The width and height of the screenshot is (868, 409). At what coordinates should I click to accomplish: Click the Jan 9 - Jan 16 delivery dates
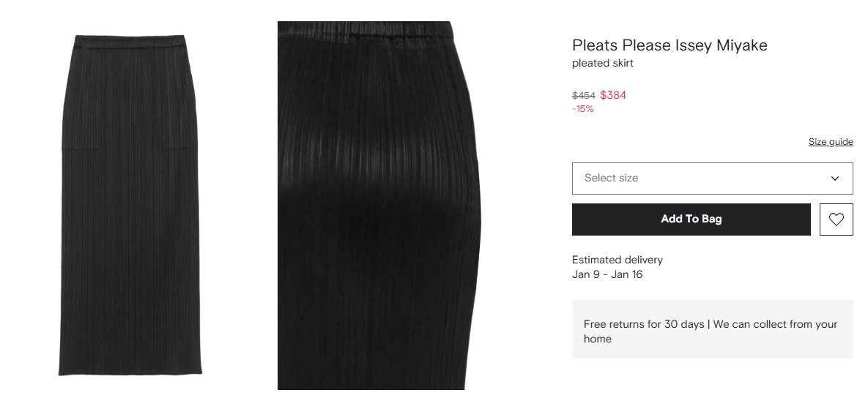click(x=607, y=274)
